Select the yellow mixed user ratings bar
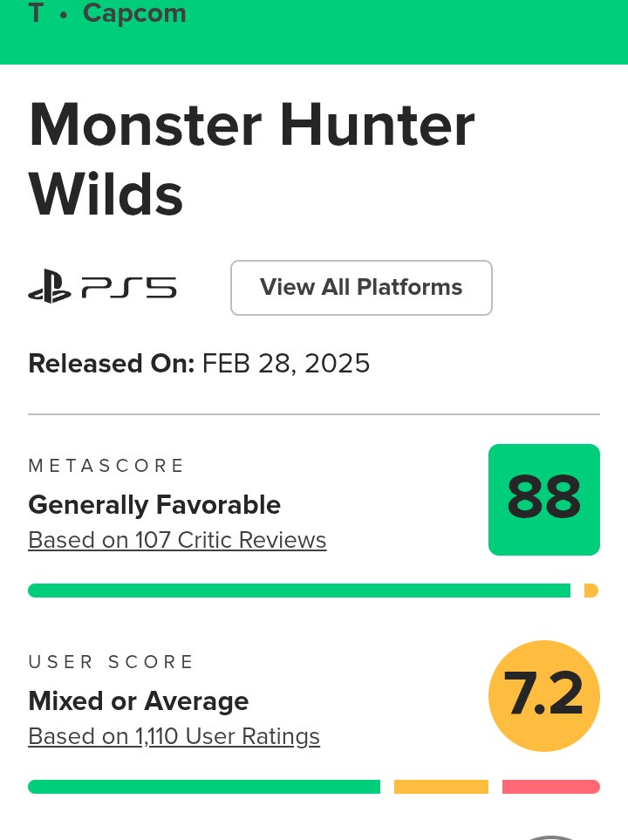 [440, 787]
